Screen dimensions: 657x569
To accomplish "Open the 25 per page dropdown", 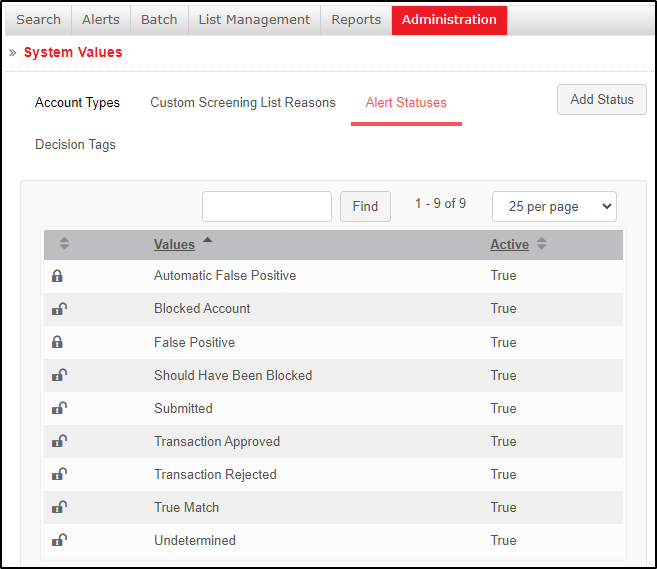I will pos(554,206).
